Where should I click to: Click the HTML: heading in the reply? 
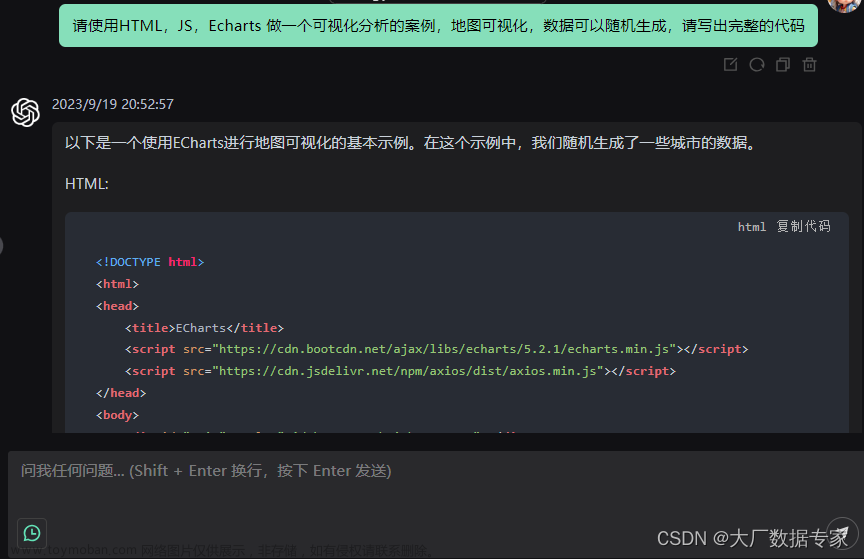click(87, 184)
